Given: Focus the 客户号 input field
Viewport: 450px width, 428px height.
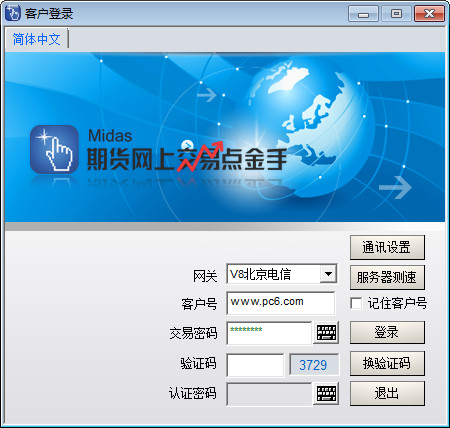Looking at the screenshot, I should tap(281, 303).
